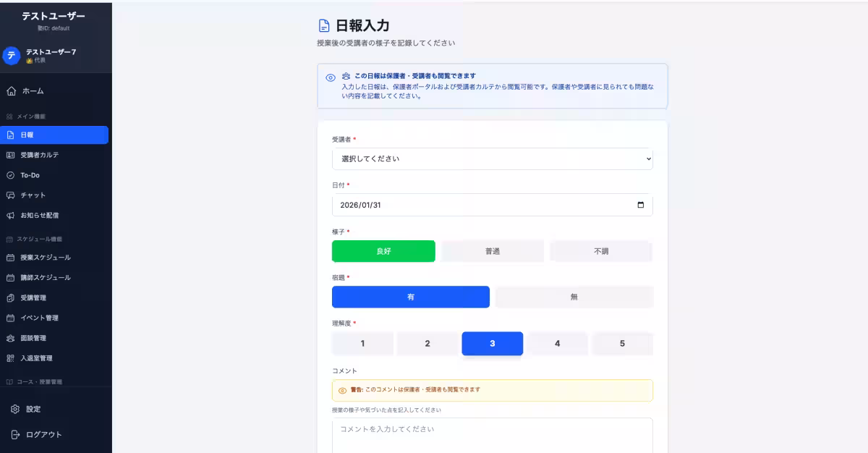Select comprehension level 5
The height and width of the screenshot is (453, 868).
623,343
